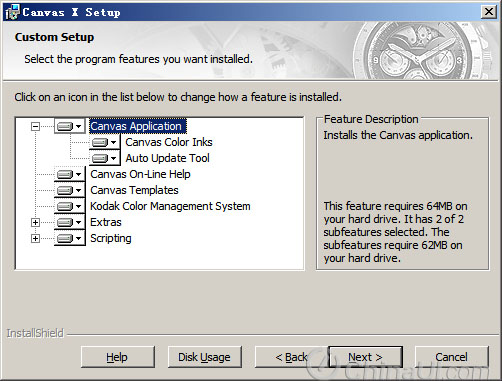This screenshot has width=502, height=381.
Task: Select Canvas Color Inks in feature list
Action: coord(169,142)
